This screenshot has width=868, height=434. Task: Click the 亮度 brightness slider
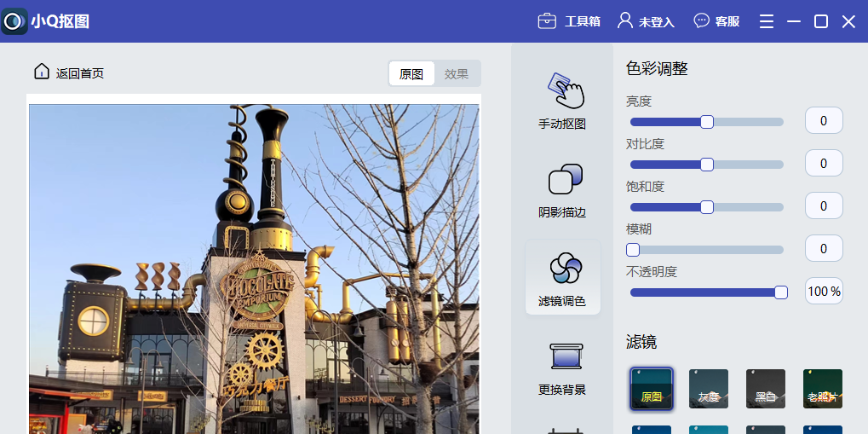pos(707,122)
